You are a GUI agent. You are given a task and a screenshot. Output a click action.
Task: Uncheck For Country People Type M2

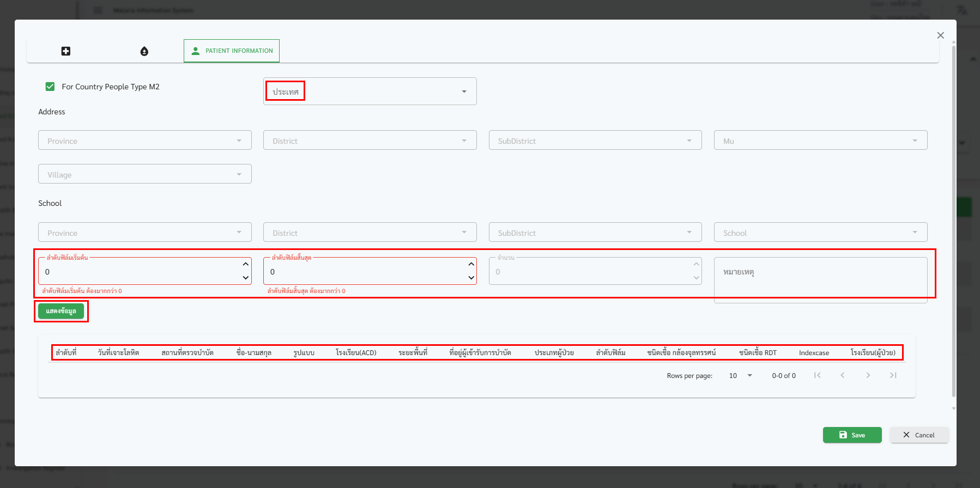[x=50, y=87]
